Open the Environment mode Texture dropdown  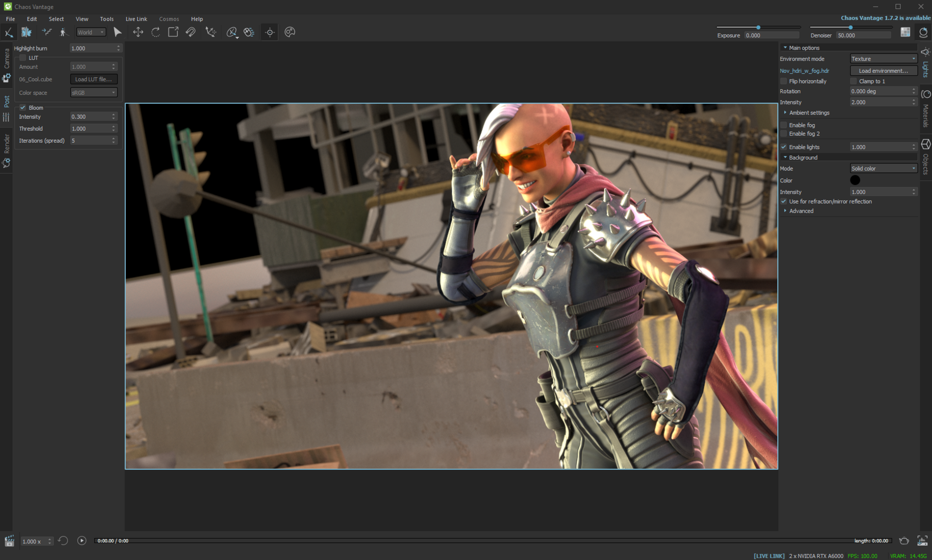883,59
